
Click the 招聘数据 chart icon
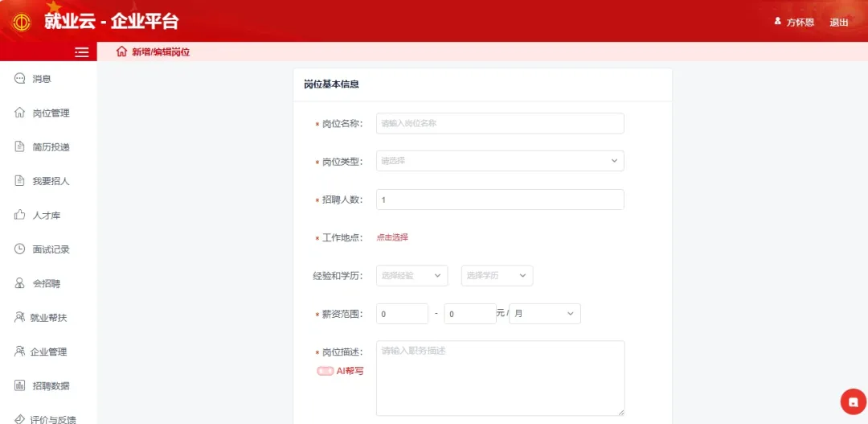[x=19, y=385]
